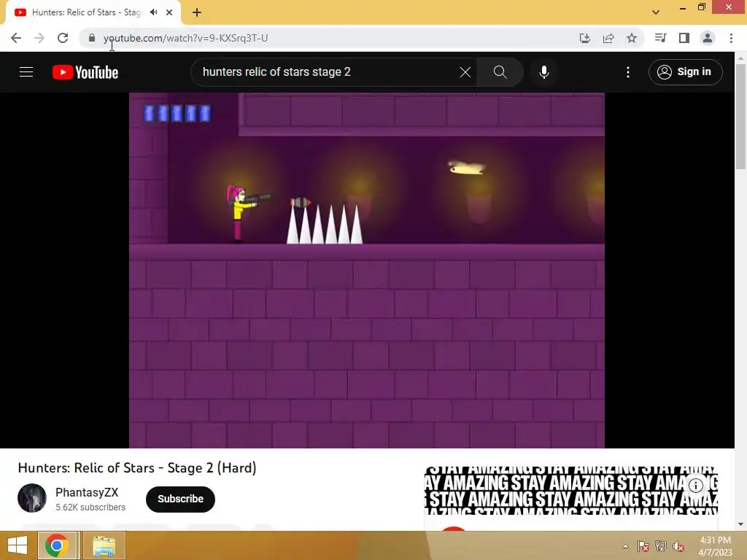Close the Hunters: Relic of Stars tab
The height and width of the screenshot is (560, 747).
[169, 12]
